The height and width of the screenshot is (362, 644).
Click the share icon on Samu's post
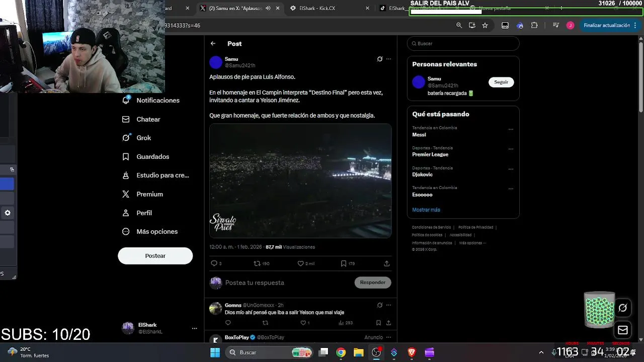(387, 263)
